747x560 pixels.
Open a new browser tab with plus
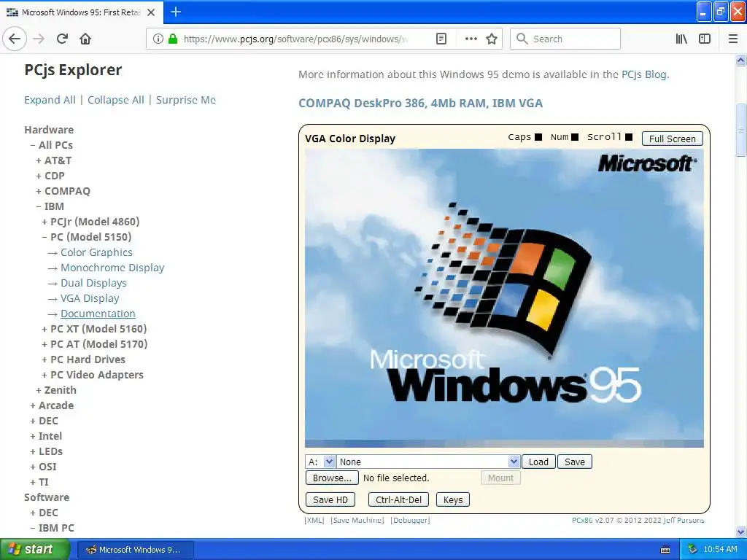pyautogui.click(x=175, y=12)
